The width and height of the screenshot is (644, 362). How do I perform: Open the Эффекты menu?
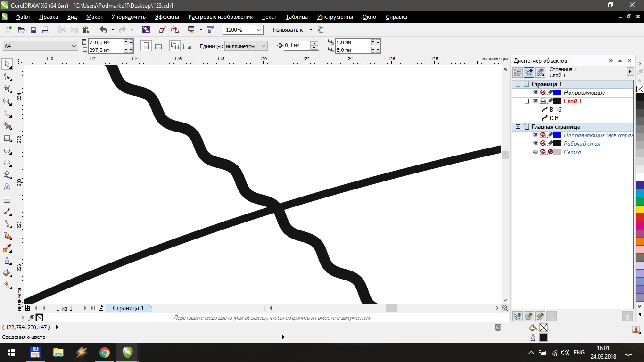tap(167, 17)
